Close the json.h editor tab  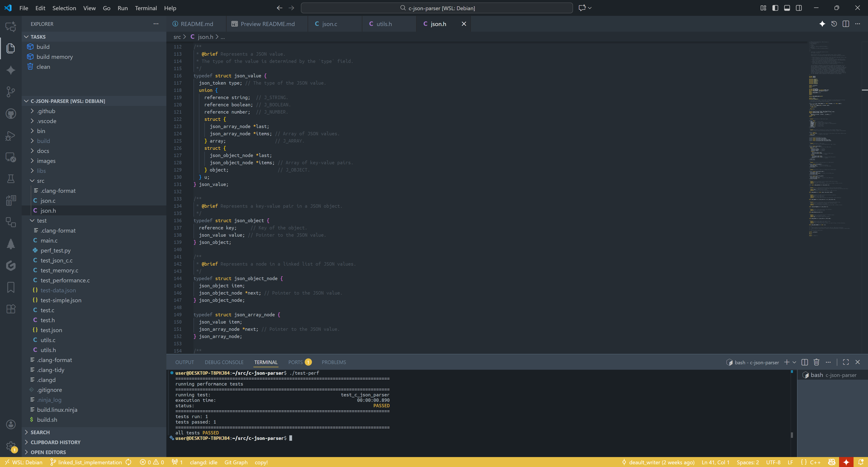pos(464,24)
